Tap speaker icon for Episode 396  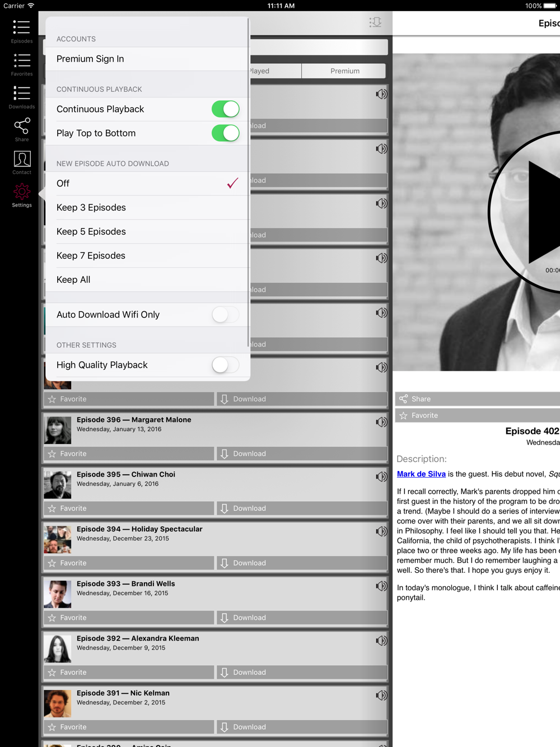(x=381, y=422)
